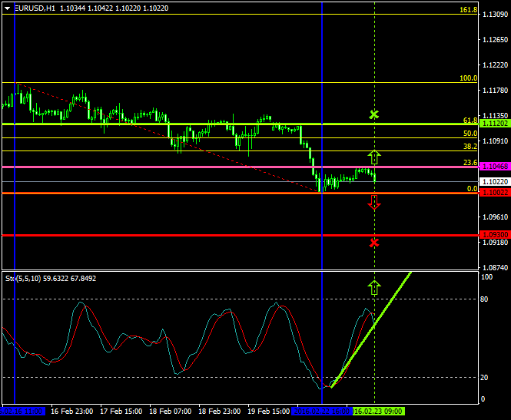Viewport: 511px width, 420px height.
Task: Select the Fibonacci 161.8 level label
Action: click(x=469, y=10)
